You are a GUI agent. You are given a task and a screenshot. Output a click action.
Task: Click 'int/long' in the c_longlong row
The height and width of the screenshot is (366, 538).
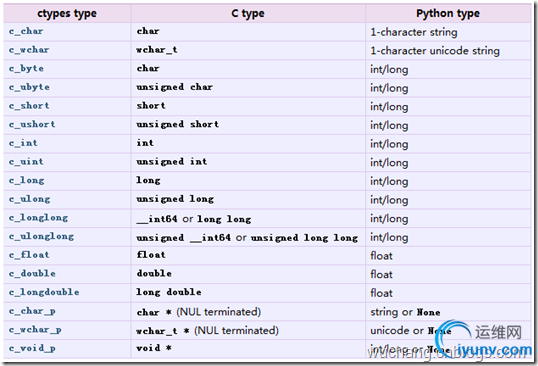click(389, 219)
